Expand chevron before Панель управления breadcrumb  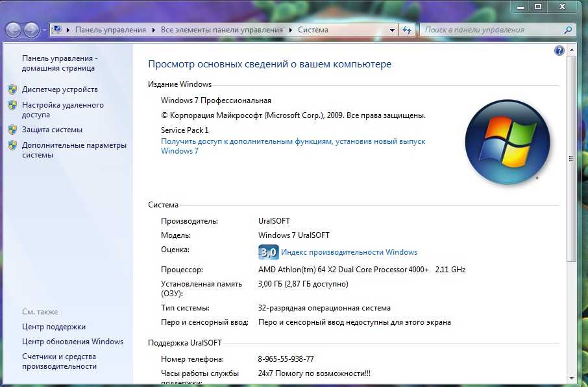(68, 30)
